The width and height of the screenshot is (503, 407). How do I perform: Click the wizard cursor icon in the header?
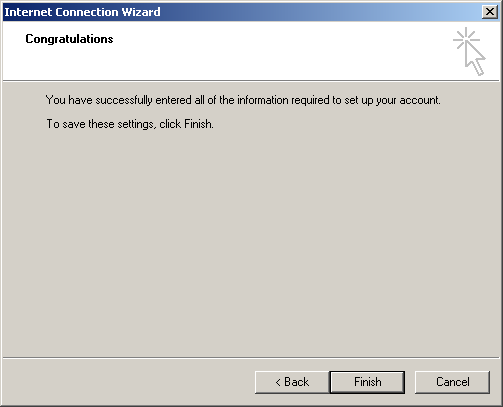pyautogui.click(x=469, y=51)
